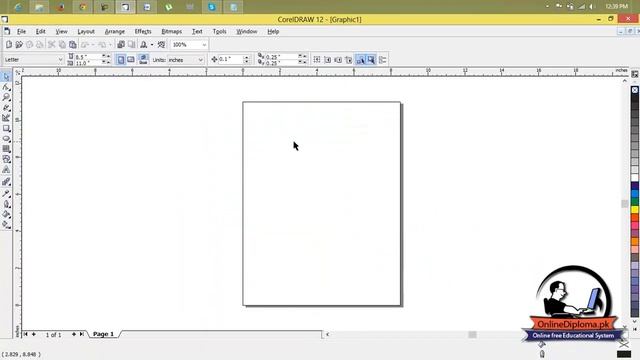Viewport: 640px width, 360px height.
Task: Click the Open file icon
Action: (19, 44)
